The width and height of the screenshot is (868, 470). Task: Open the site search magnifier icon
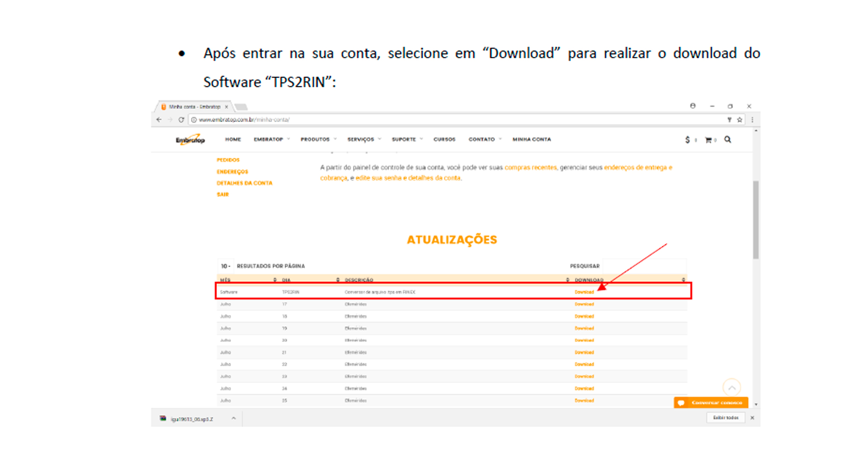point(727,140)
